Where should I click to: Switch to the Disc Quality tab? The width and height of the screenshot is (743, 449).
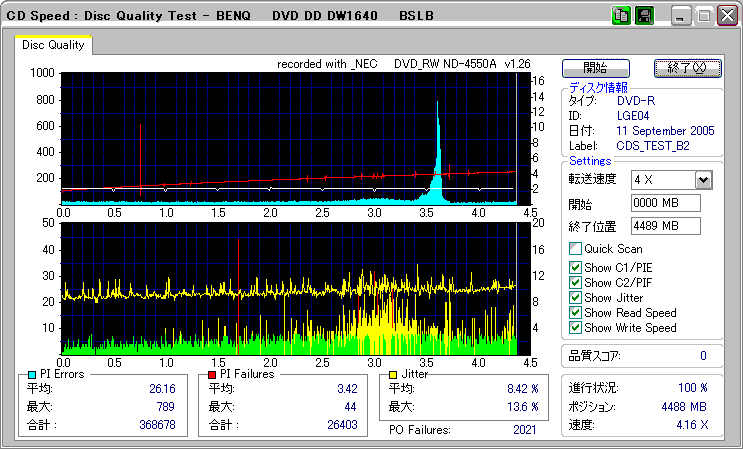click(54, 45)
